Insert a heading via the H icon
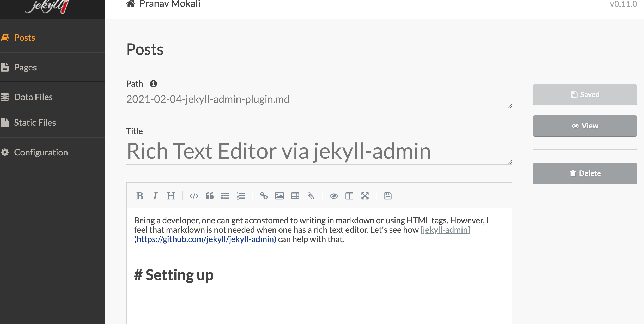Viewport: 644px width, 324px height. click(171, 196)
